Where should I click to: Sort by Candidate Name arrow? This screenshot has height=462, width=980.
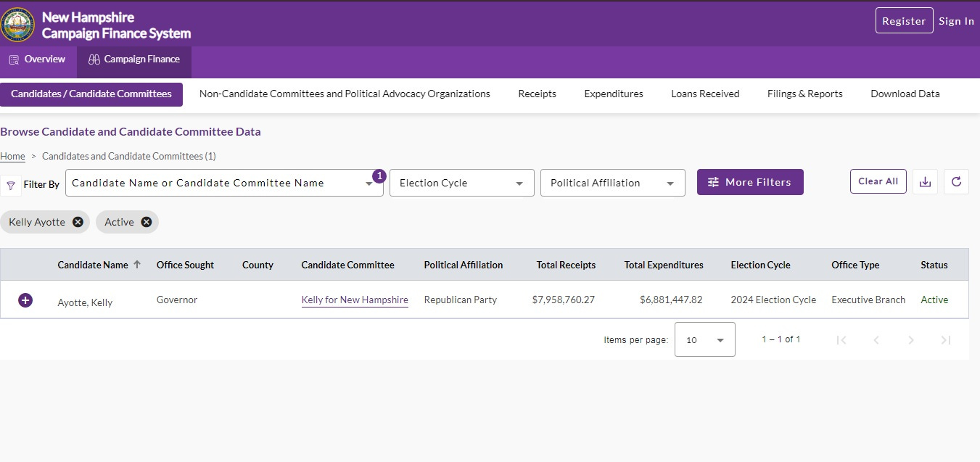pos(137,265)
